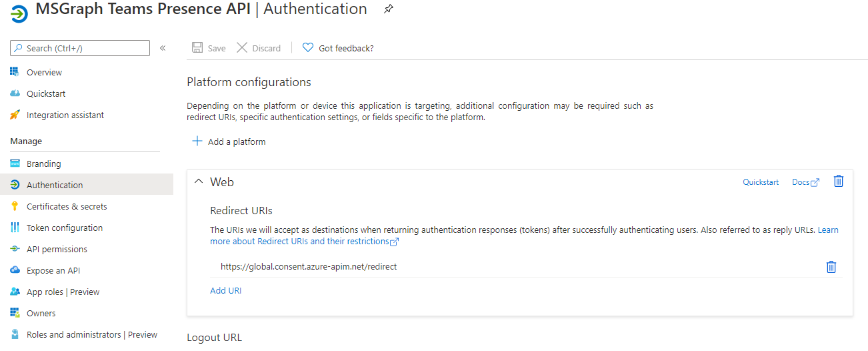Collapse the sidebar with the double-chevron icon
The height and width of the screenshot is (351, 868).
coord(163,48)
